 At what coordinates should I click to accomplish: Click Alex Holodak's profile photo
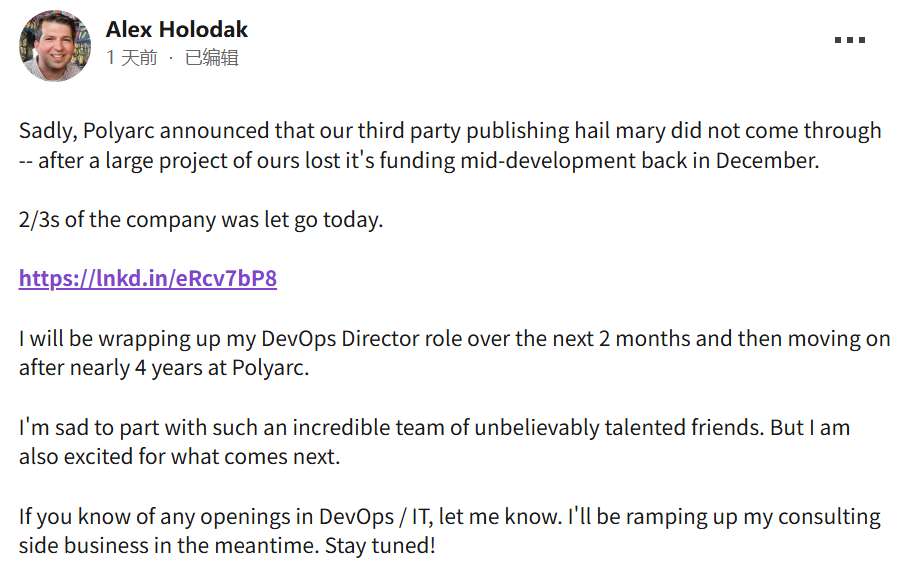click(54, 45)
